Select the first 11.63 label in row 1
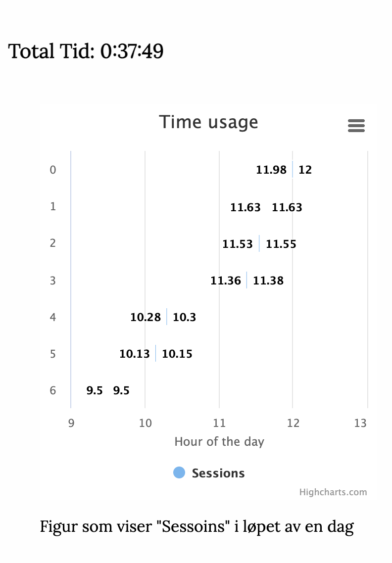 pyautogui.click(x=245, y=207)
